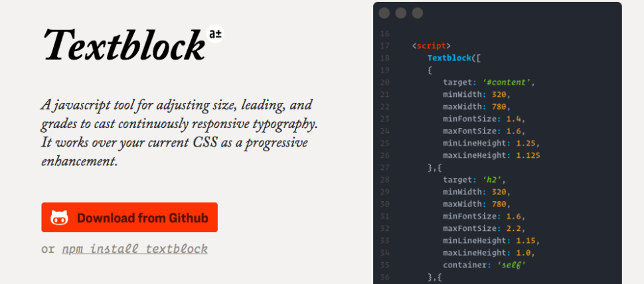
Task: Select minFontSize value 1.4
Action: point(515,119)
